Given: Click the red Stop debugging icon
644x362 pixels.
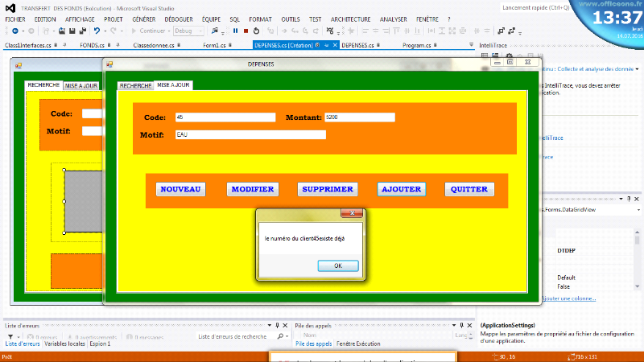Looking at the screenshot, I should pyautogui.click(x=246, y=31).
